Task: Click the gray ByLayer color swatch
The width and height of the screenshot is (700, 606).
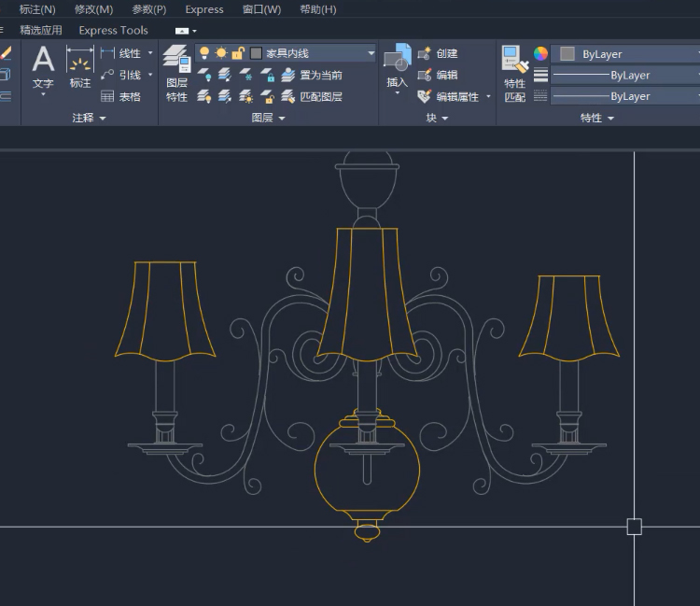Action: 567,53
